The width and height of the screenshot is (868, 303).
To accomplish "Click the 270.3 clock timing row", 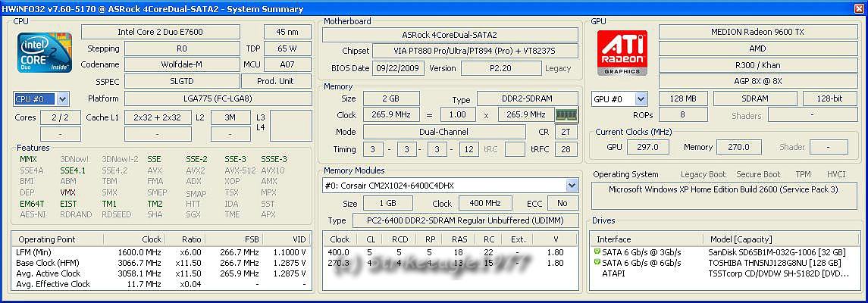I will point(450,263).
